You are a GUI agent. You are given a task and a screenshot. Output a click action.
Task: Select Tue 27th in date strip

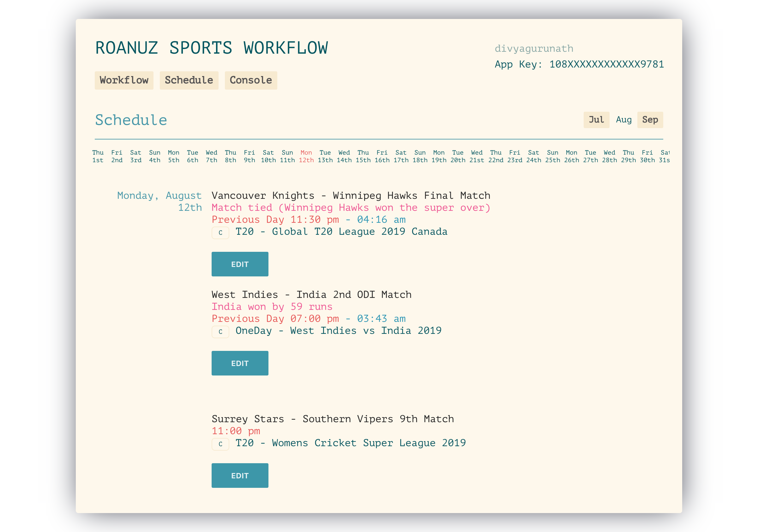coord(591,156)
